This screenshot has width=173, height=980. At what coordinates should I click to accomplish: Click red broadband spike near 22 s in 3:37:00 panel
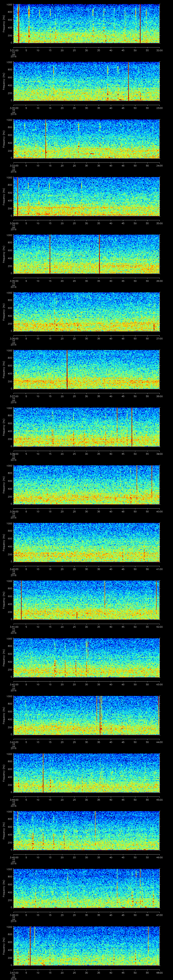coord(67,369)
